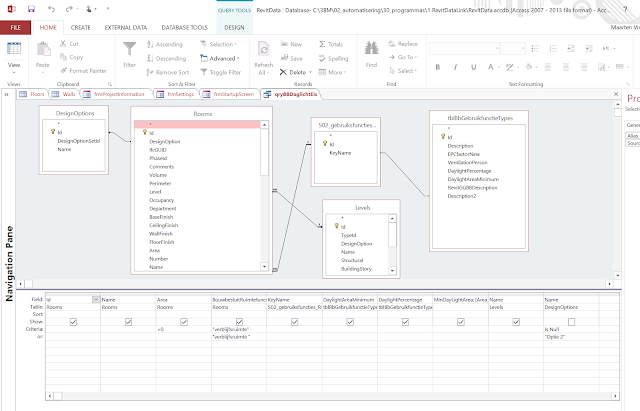This screenshot has width=640, height=411.
Task: Click the Help question mark icon
Action: click(x=625, y=9)
